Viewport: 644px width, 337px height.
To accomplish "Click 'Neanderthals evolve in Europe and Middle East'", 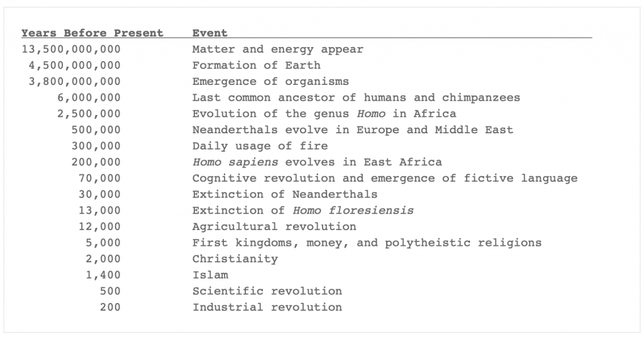I will [x=353, y=130].
